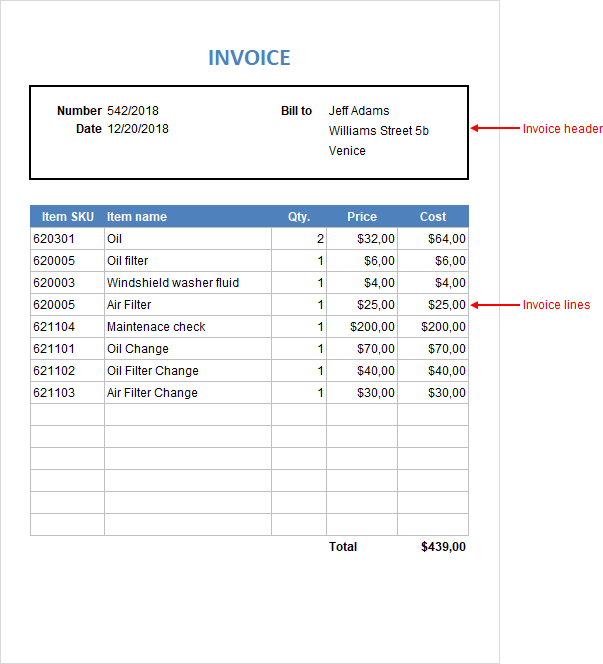Viewport: 603px width, 664px height.
Task: Click the Cost column header
Action: pyautogui.click(x=433, y=217)
